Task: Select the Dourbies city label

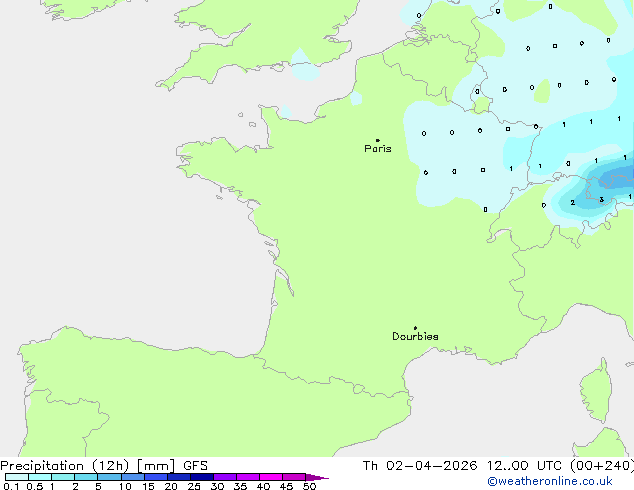Action: 415,336
